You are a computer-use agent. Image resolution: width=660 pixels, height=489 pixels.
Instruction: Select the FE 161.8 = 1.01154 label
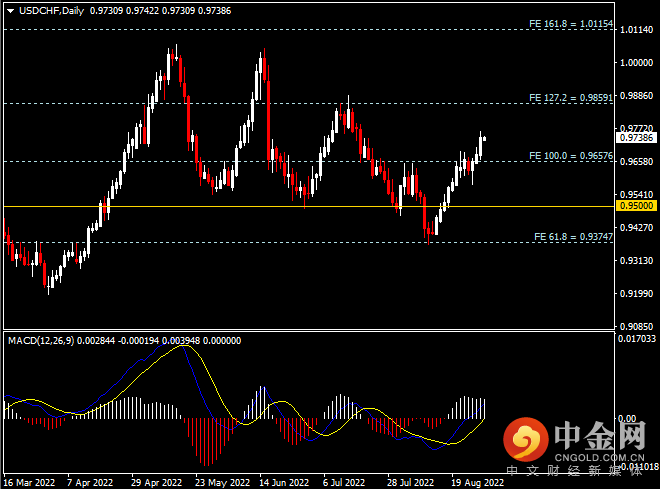pyautogui.click(x=571, y=24)
